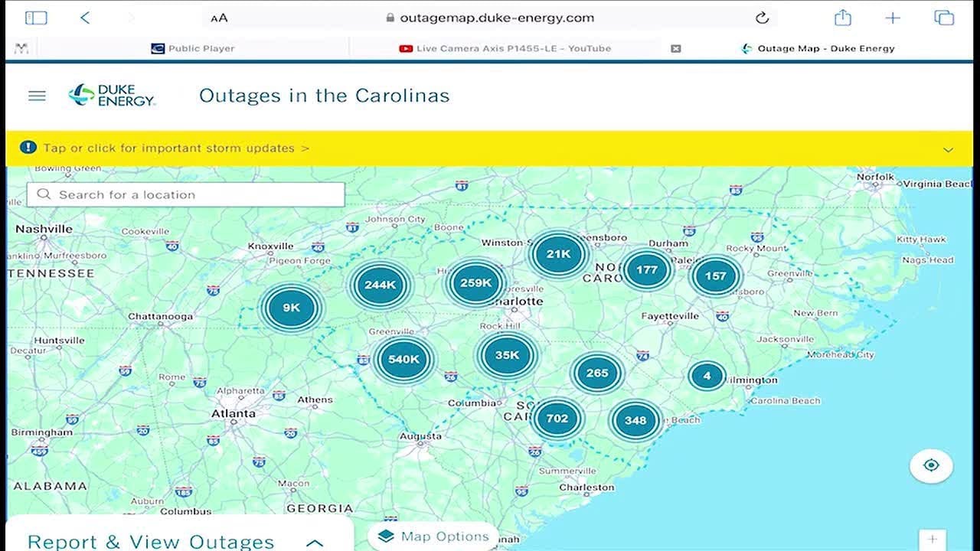Select the 259K outage cluster

point(475,282)
